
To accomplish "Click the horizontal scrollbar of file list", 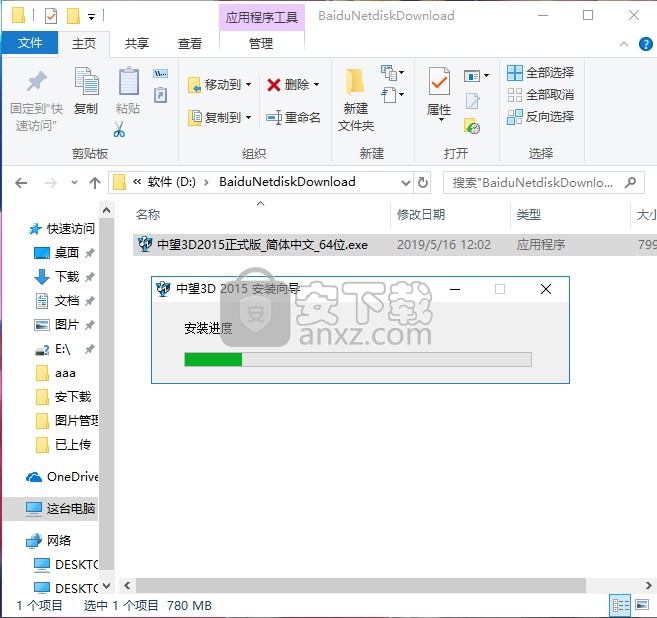I will click(x=360, y=585).
